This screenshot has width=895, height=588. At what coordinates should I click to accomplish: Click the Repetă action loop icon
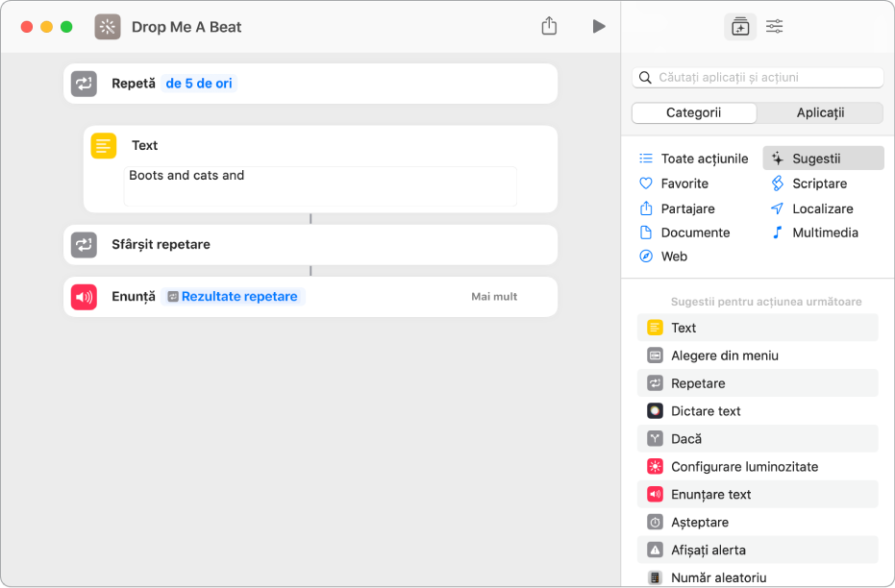(x=84, y=84)
